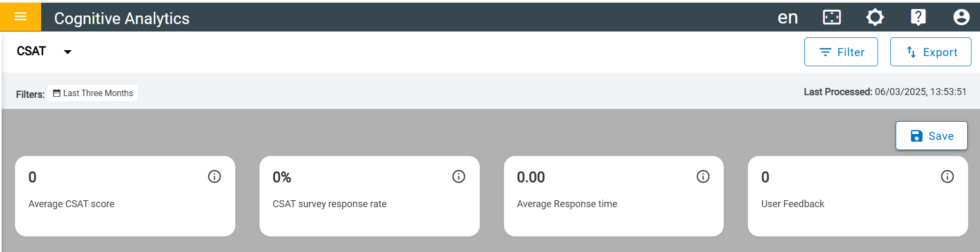
Task: Save the dashboard layout
Action: (x=931, y=136)
